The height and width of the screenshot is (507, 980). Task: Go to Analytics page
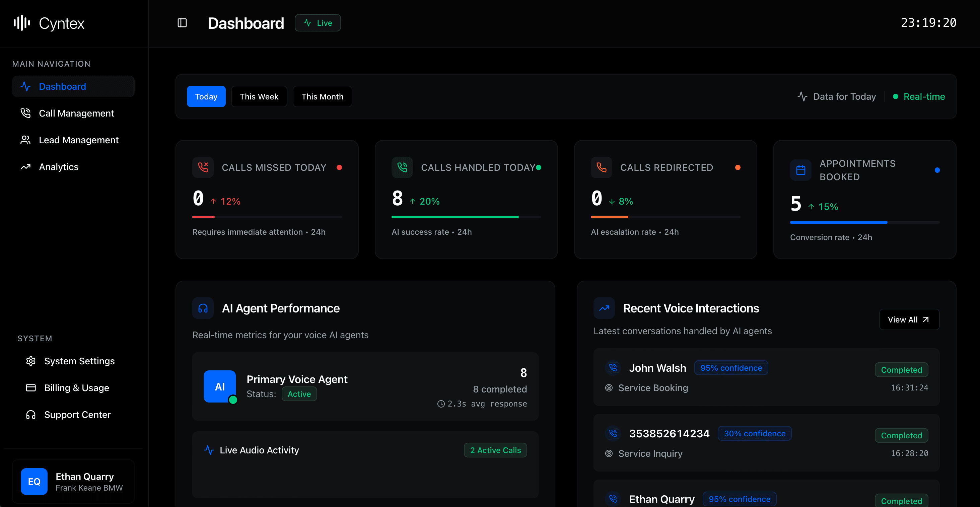(73, 166)
